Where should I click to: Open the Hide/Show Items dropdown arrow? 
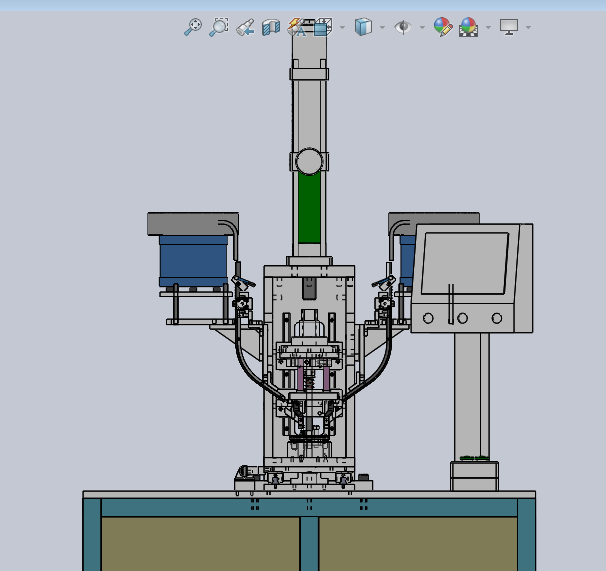tap(422, 27)
